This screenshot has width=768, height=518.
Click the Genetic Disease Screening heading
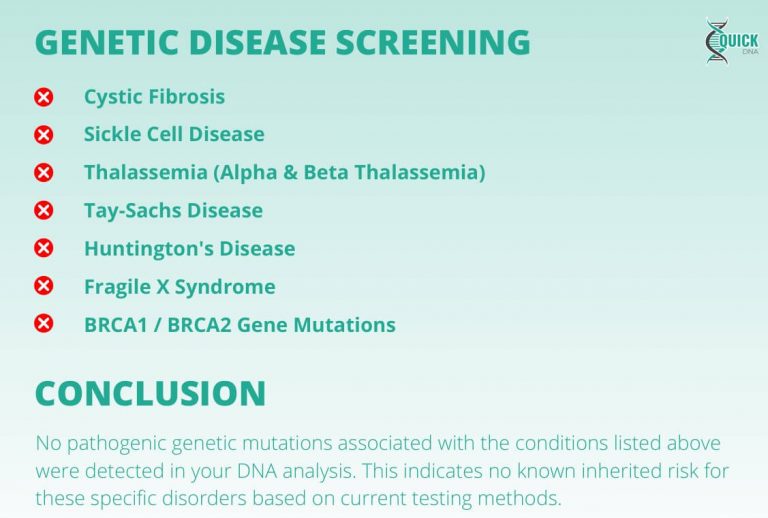coord(283,42)
